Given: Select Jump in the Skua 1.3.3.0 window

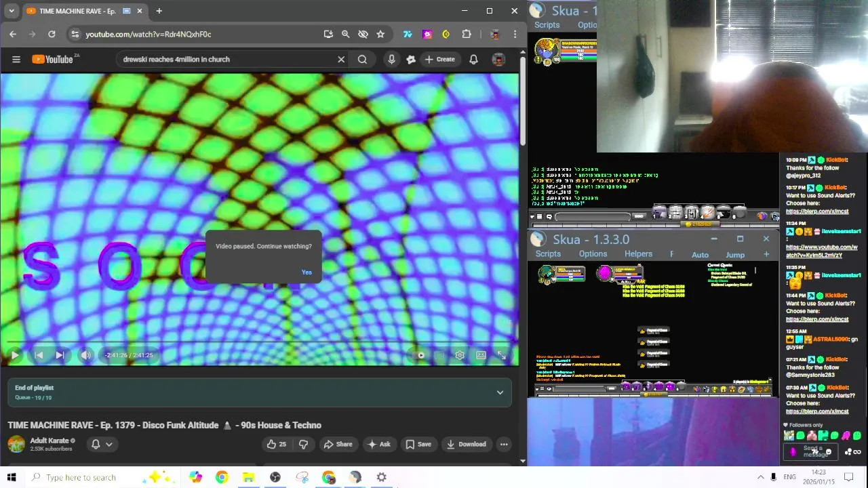Looking at the screenshot, I should [735, 255].
